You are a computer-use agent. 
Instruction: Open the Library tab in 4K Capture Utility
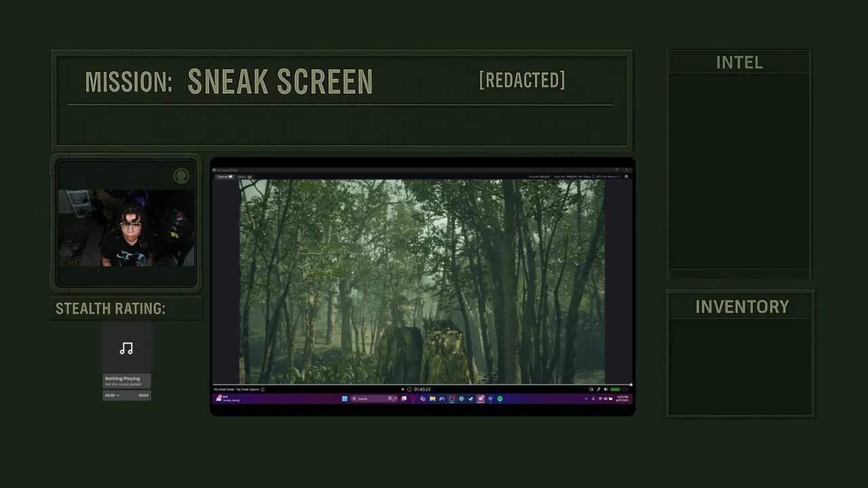pyautogui.click(x=245, y=177)
